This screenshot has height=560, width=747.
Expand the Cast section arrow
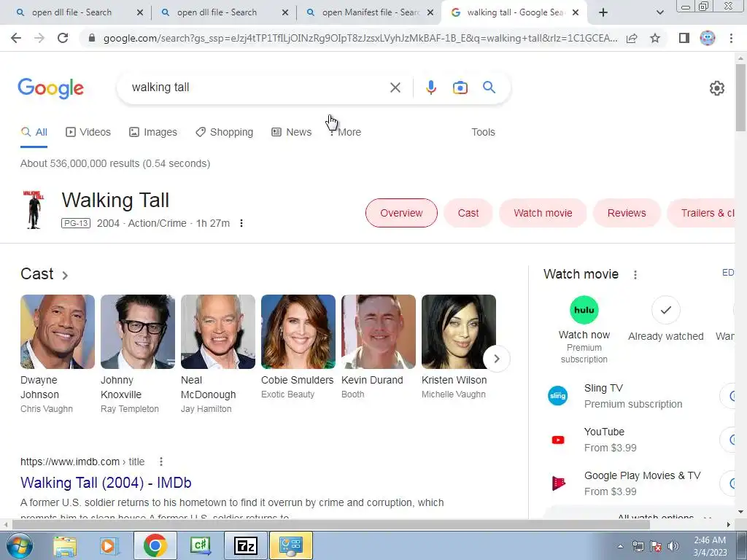pyautogui.click(x=65, y=275)
